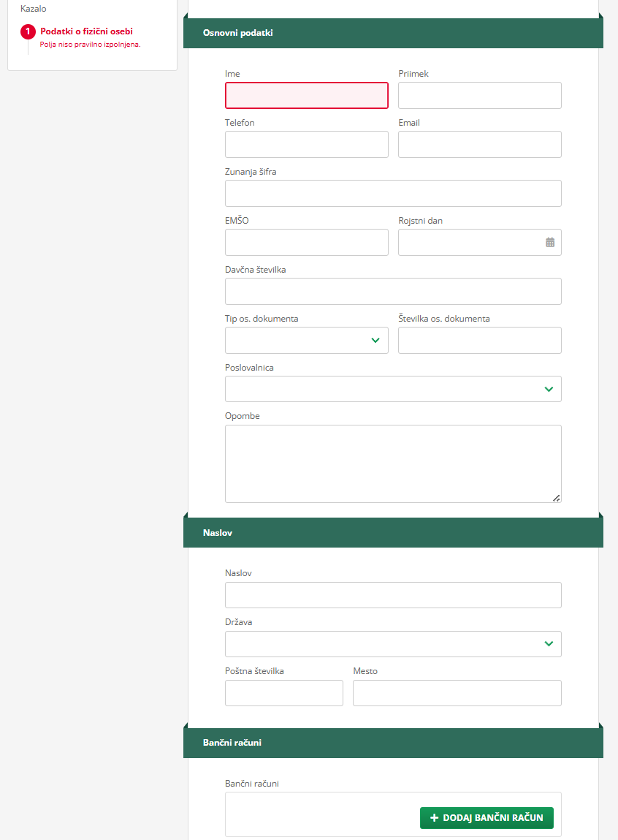
Task: Expand the Tip os. dokumenta dropdown
Action: [x=375, y=340]
